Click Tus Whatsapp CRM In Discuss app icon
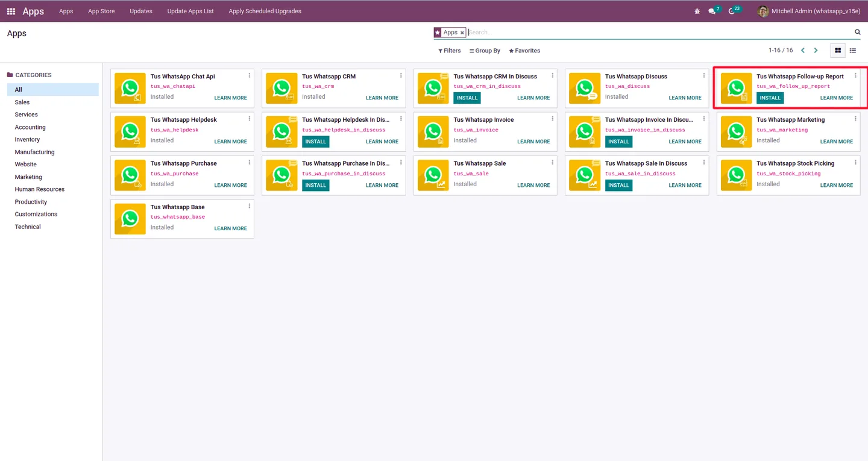The height and width of the screenshot is (461, 868). pyautogui.click(x=433, y=89)
